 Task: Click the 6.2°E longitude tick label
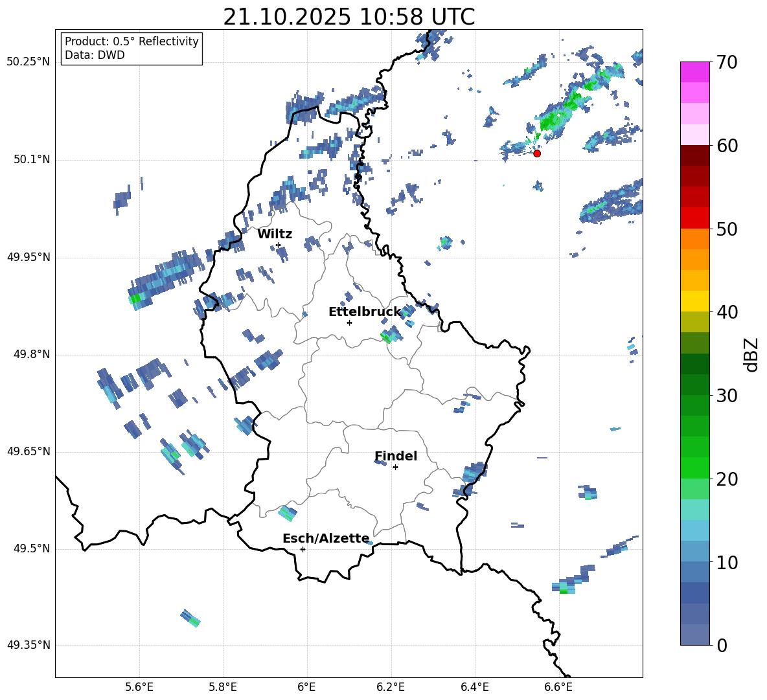click(391, 686)
